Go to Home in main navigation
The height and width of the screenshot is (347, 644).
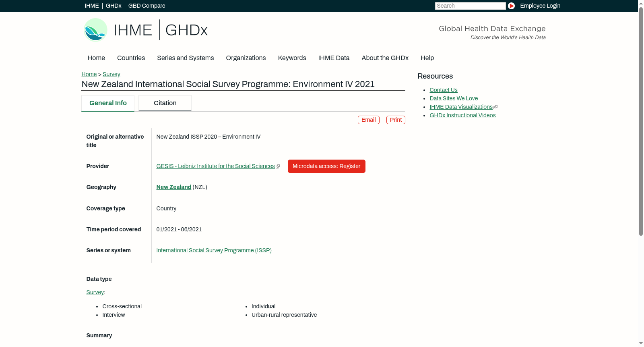tap(96, 58)
